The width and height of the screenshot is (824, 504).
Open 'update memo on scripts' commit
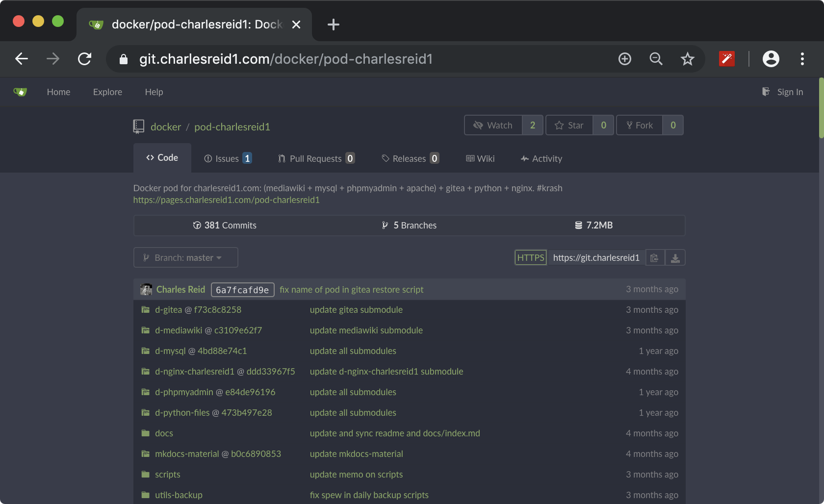coord(357,475)
